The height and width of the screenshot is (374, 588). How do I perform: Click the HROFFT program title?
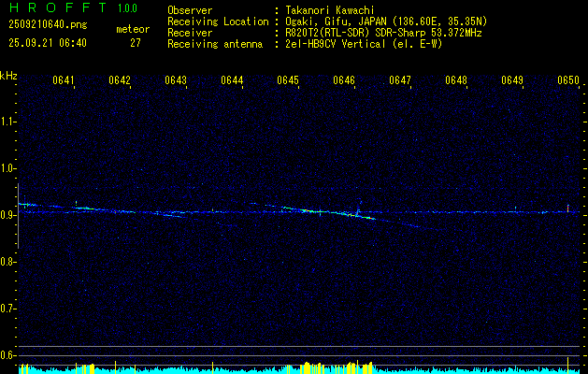[x=57, y=7]
